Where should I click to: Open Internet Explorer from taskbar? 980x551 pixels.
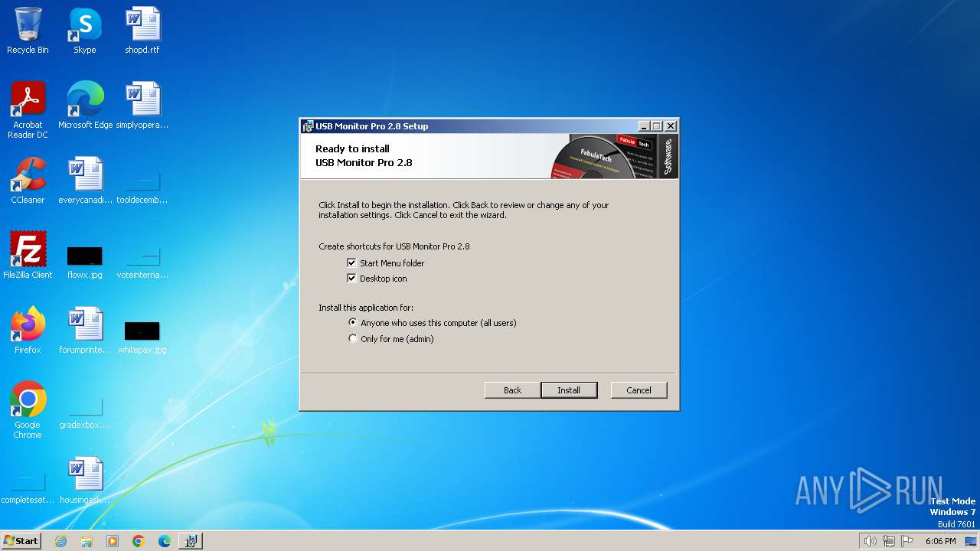60,541
